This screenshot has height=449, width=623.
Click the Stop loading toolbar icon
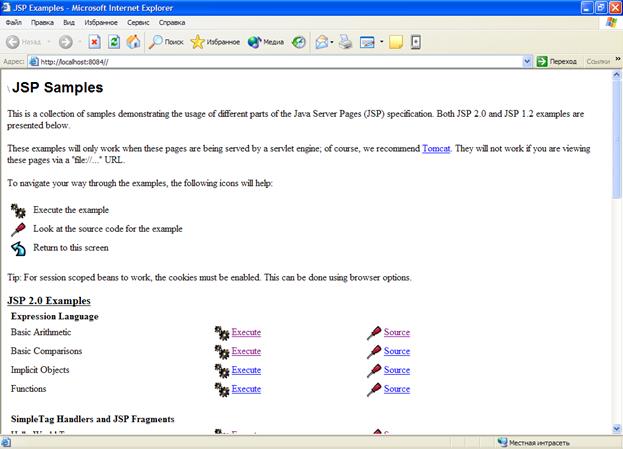pyautogui.click(x=95, y=42)
